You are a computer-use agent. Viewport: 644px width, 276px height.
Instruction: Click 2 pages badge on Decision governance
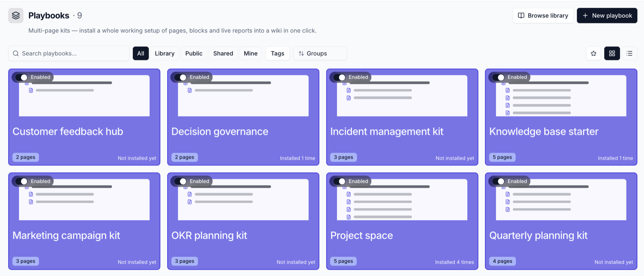pyautogui.click(x=185, y=157)
